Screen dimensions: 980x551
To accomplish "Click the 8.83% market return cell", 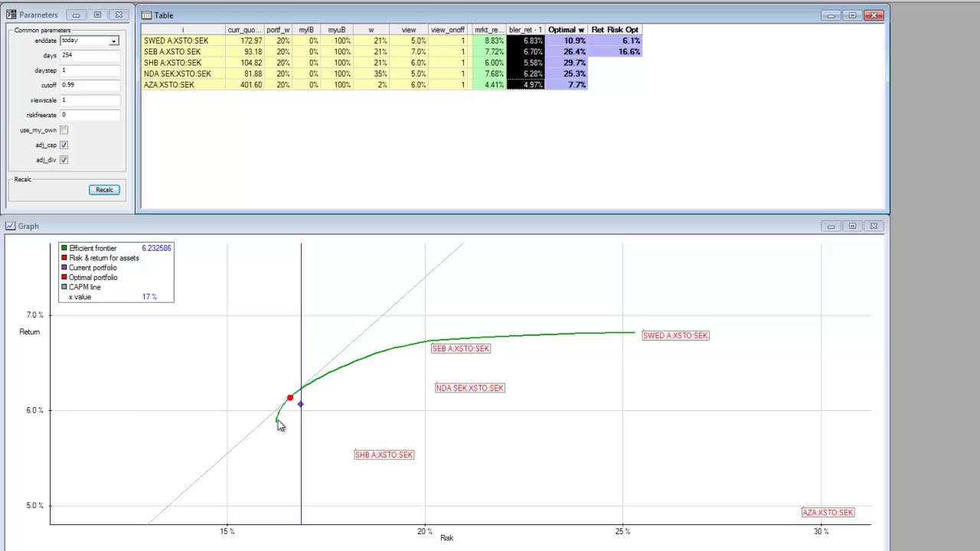I will coord(489,41).
